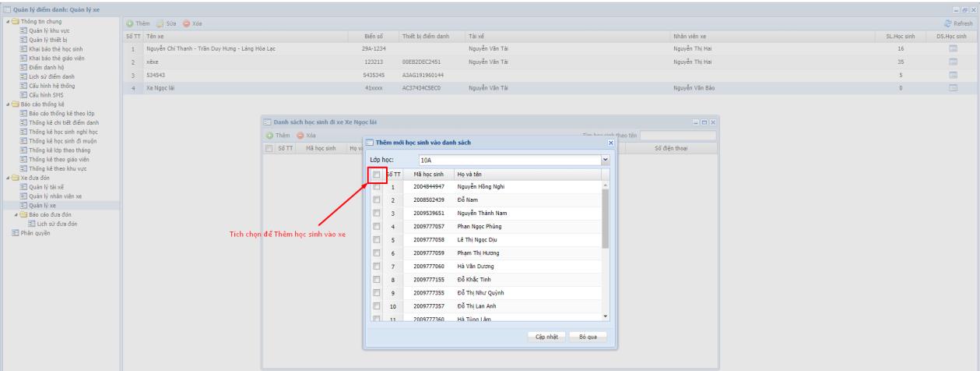Select the checkbox beside Phan Ngọc Phùng

[377, 227]
